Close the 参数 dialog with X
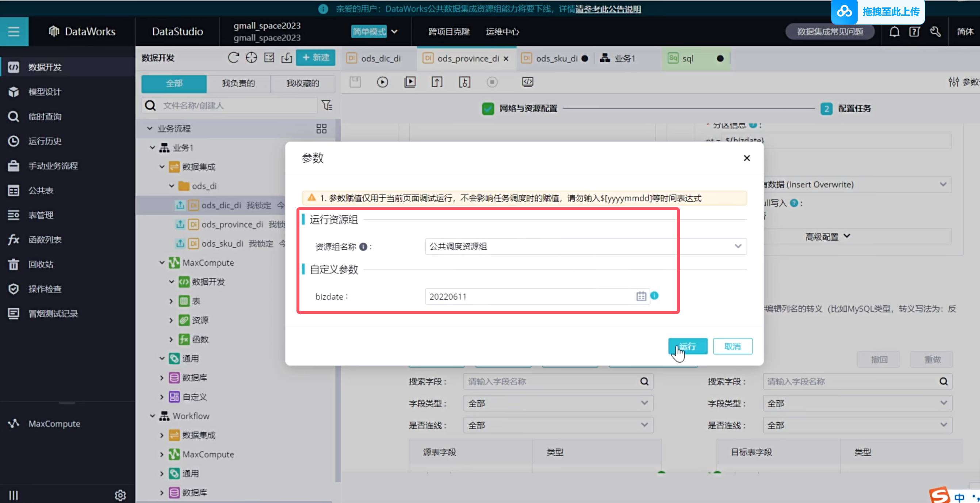 pyautogui.click(x=746, y=158)
